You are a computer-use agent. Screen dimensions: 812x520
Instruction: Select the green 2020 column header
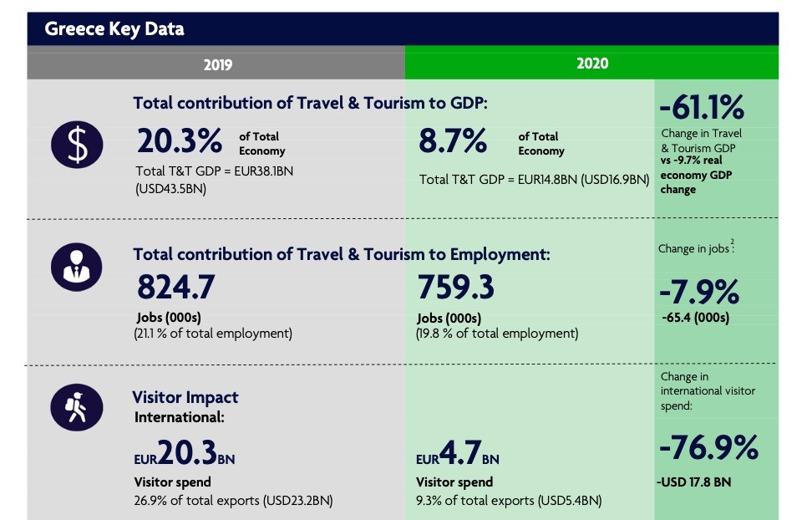591,64
